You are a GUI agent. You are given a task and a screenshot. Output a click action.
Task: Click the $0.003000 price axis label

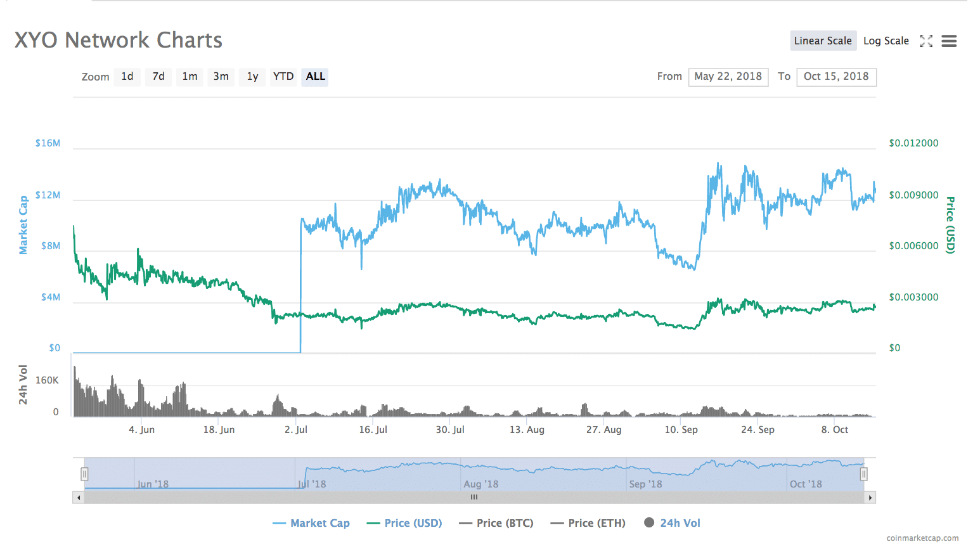pyautogui.click(x=913, y=297)
